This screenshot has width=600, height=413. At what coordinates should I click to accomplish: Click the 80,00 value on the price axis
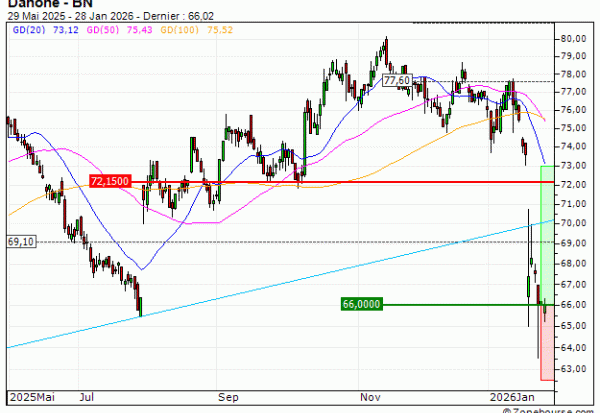(572, 38)
